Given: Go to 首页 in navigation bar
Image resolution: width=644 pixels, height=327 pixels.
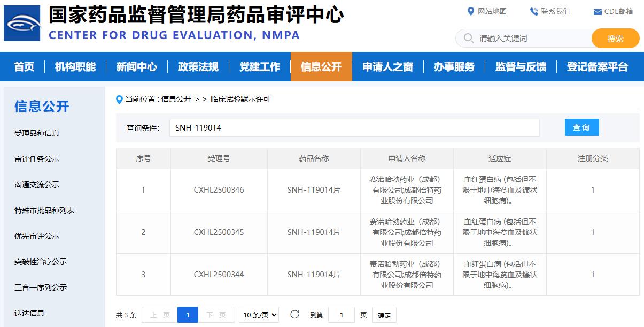Looking at the screenshot, I should [x=24, y=67].
